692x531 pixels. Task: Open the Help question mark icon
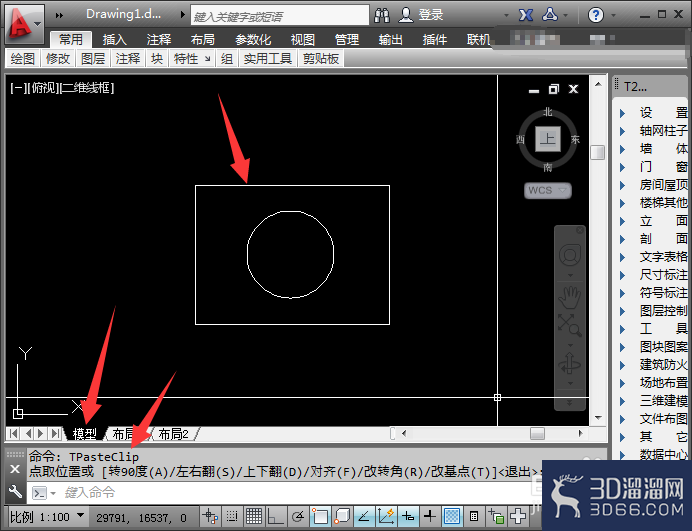pyautogui.click(x=595, y=15)
